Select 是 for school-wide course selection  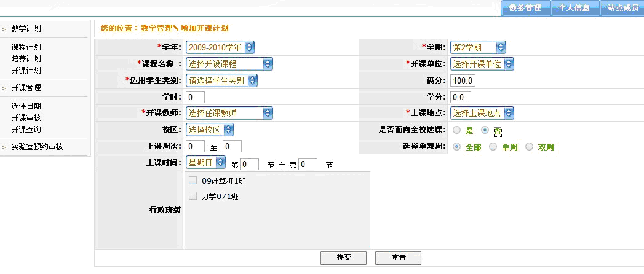[456, 130]
